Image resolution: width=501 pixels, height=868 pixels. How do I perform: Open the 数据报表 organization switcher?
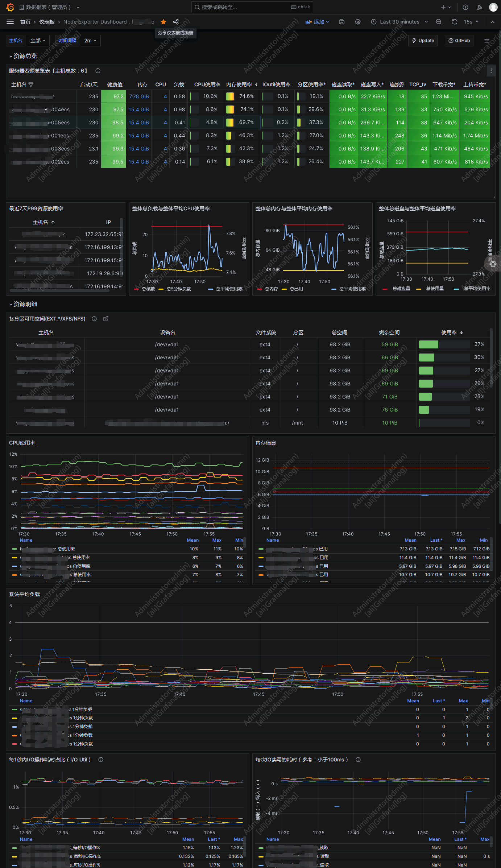pyautogui.click(x=49, y=7)
